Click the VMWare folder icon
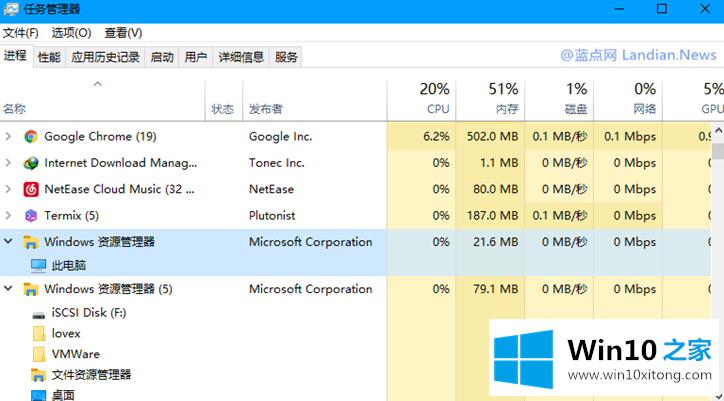The width and height of the screenshot is (724, 401). [39, 354]
